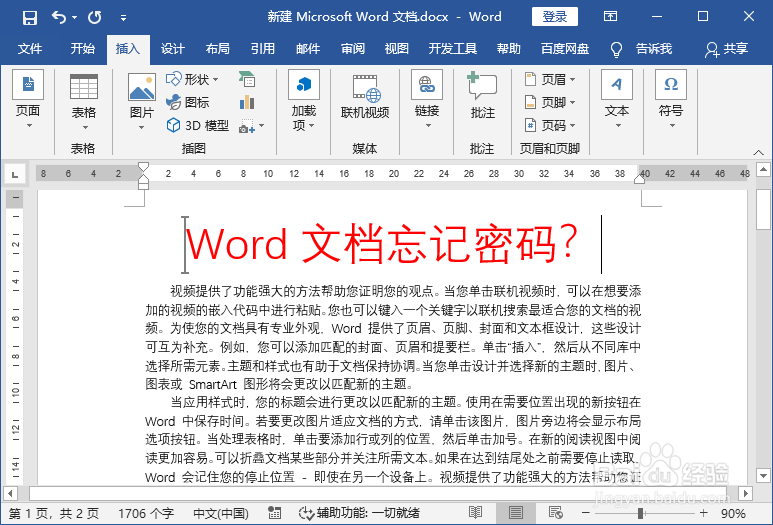Collapse the ribbon with the chevron
The image size is (773, 525).
click(x=758, y=152)
